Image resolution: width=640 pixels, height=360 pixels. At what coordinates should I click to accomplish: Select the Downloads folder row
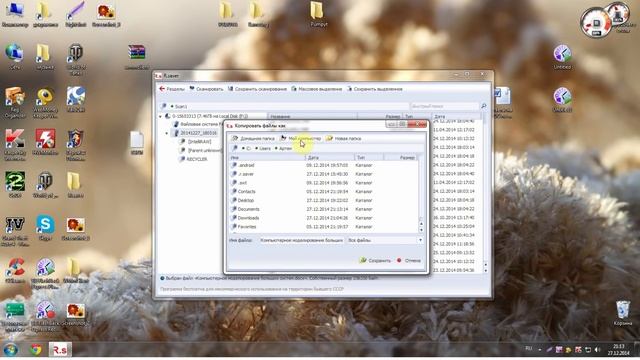tap(324, 218)
